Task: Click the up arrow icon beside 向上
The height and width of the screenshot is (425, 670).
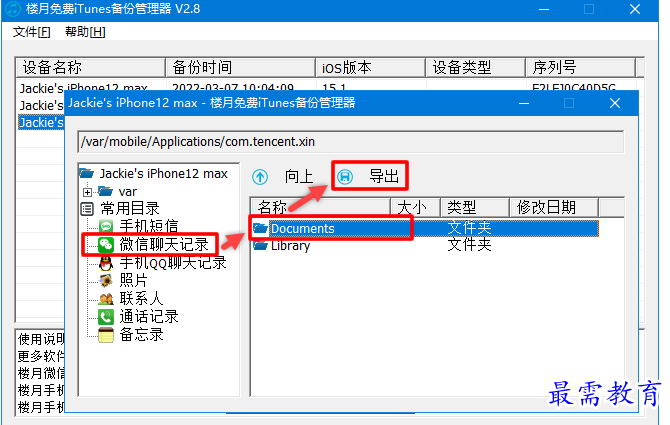Action: click(260, 176)
